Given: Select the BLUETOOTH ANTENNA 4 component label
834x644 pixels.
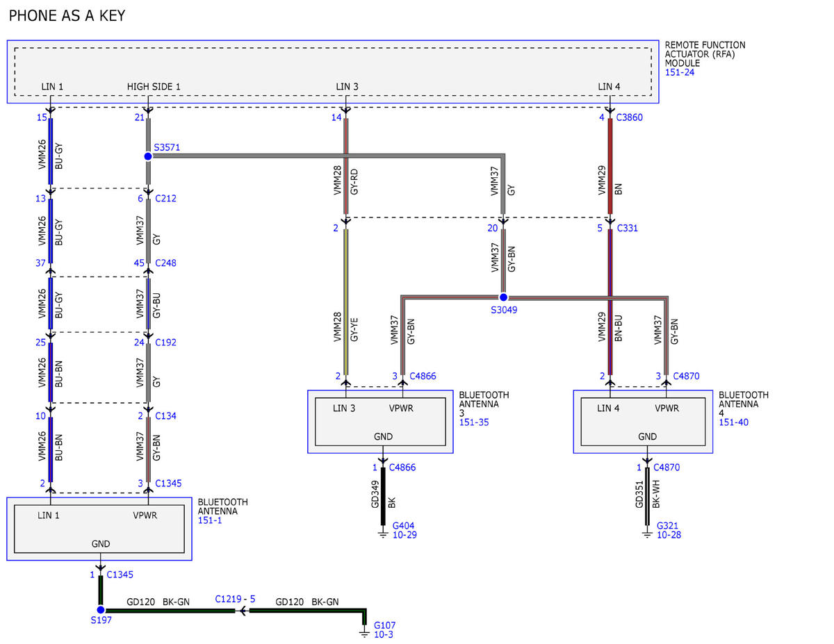Looking at the screenshot, I should [744, 404].
